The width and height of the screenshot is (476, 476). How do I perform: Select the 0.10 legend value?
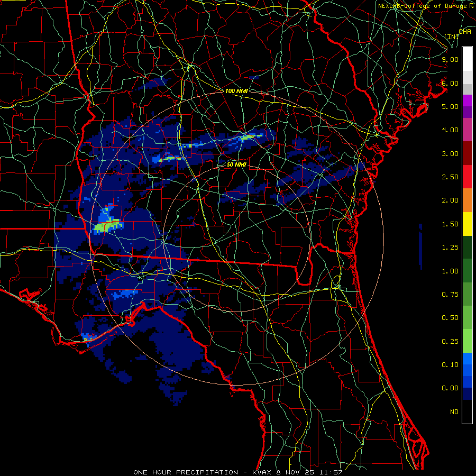pyautogui.click(x=450, y=365)
